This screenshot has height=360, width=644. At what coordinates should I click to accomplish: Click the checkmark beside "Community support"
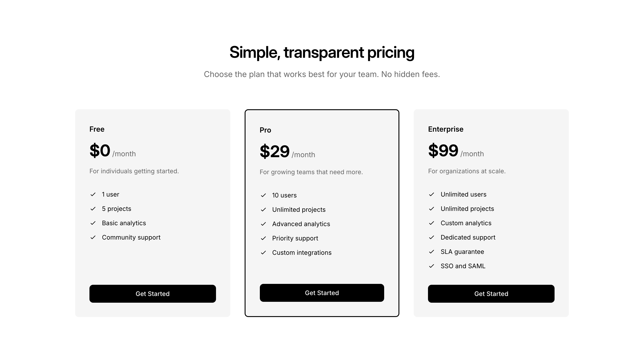point(93,237)
